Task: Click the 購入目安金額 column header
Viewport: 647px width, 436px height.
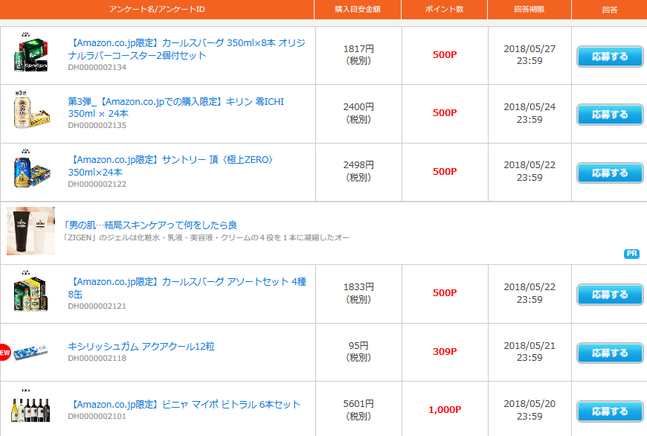Action: point(358,9)
